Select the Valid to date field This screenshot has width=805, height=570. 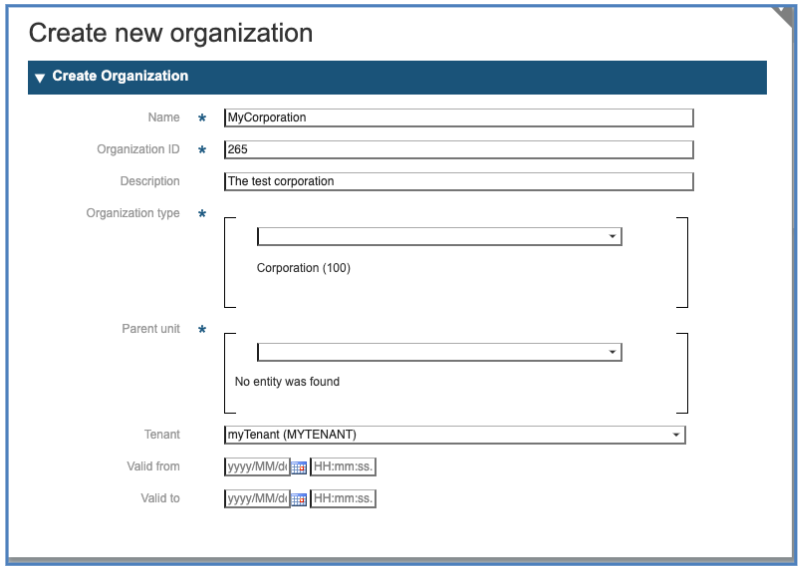tap(256, 498)
